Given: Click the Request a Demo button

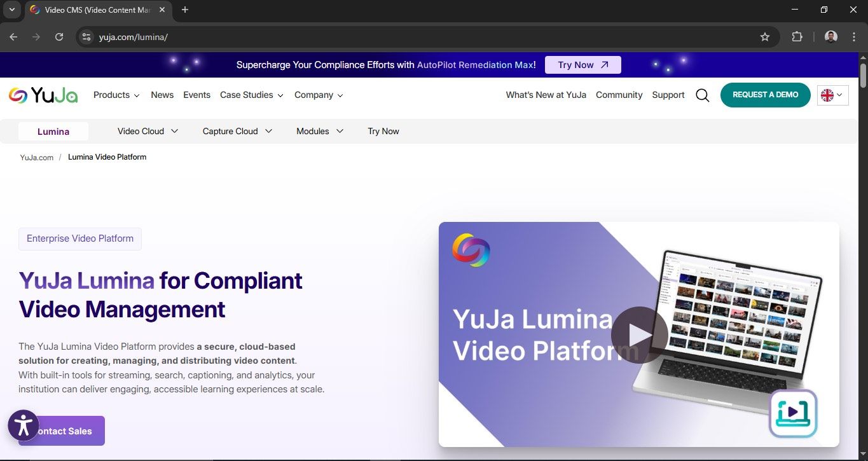Looking at the screenshot, I should (x=765, y=94).
